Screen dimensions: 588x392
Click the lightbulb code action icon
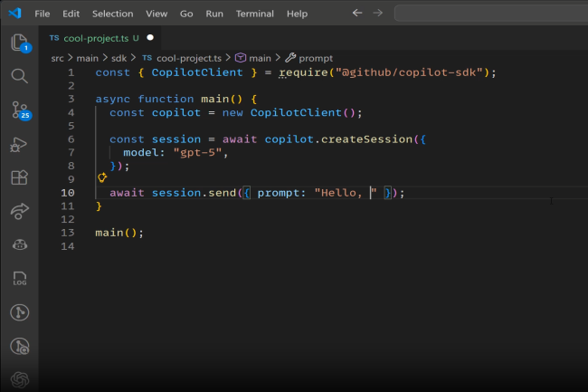pos(102,179)
